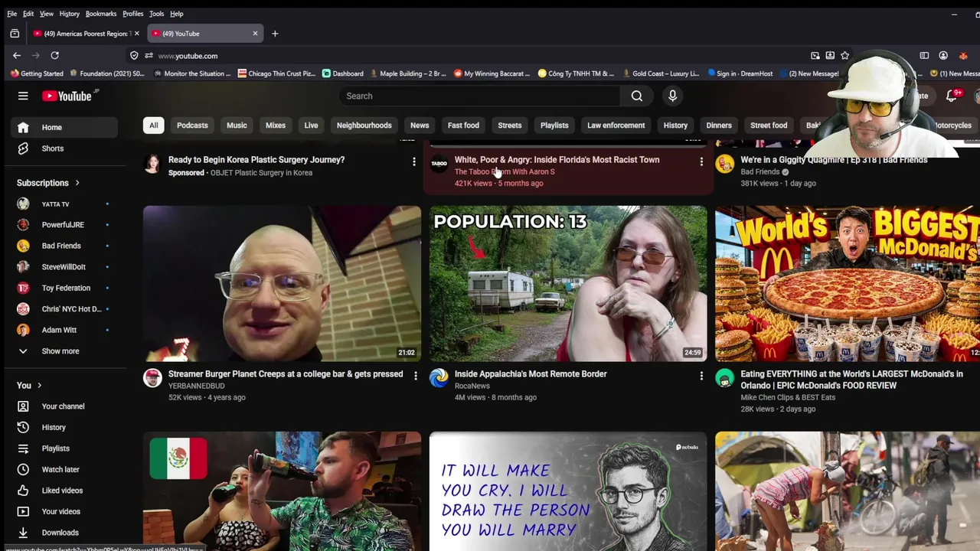
Task: Open Liked videos in sidebar
Action: [64, 491]
